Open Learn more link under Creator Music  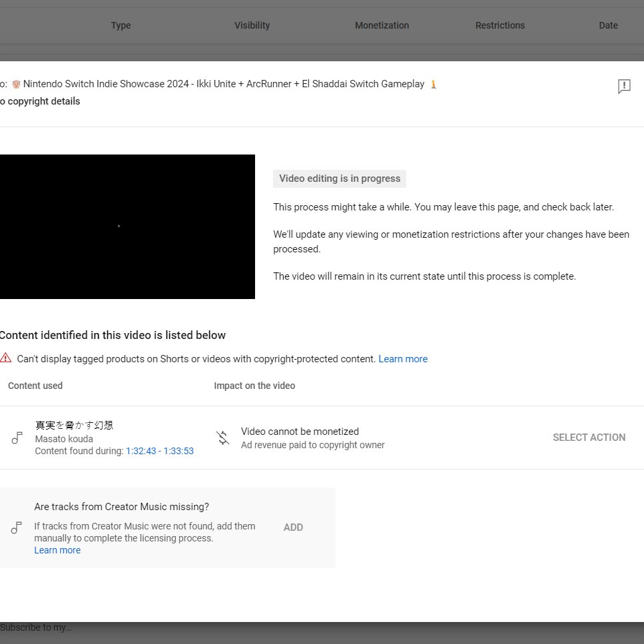click(57, 550)
